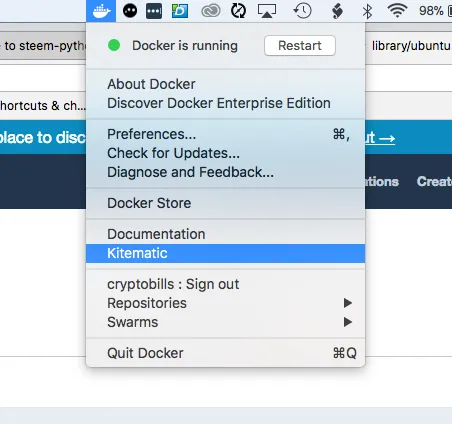The height and width of the screenshot is (424, 452).
Task: Open the Time Machine clock icon
Action: pos(302,11)
